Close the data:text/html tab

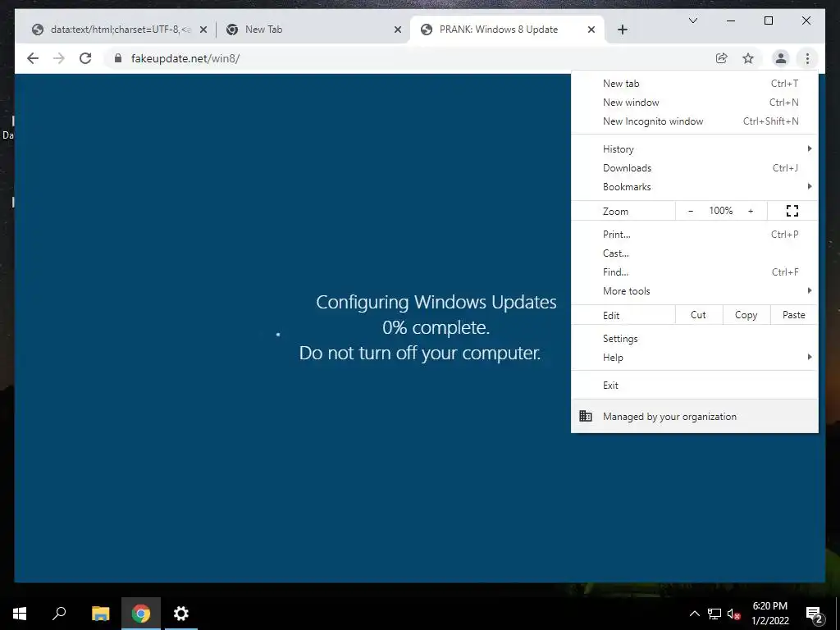tap(203, 30)
